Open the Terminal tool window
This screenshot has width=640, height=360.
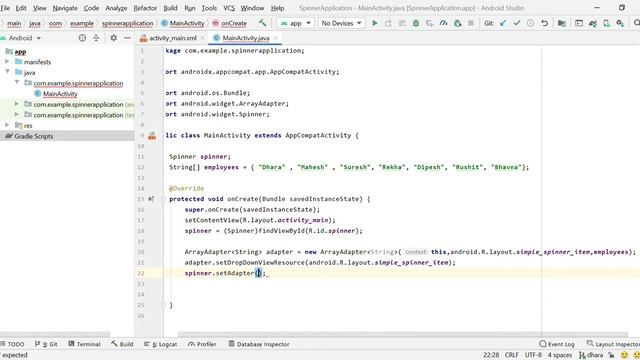coord(84,344)
